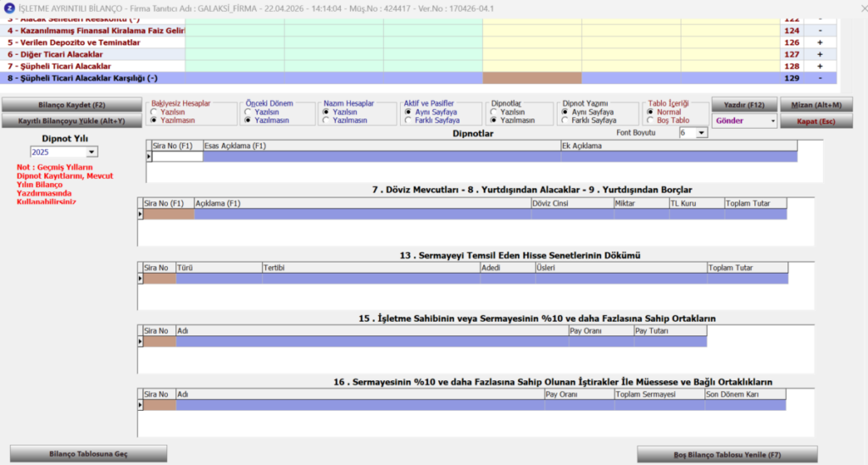Click Boş Bilanço Tablosu Yenile (F7) button

[726, 455]
